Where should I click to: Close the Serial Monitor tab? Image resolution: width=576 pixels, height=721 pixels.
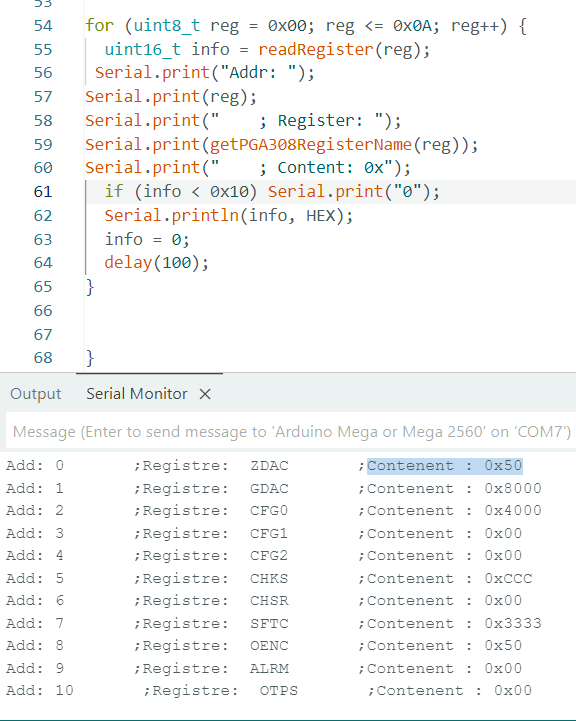tap(205, 394)
